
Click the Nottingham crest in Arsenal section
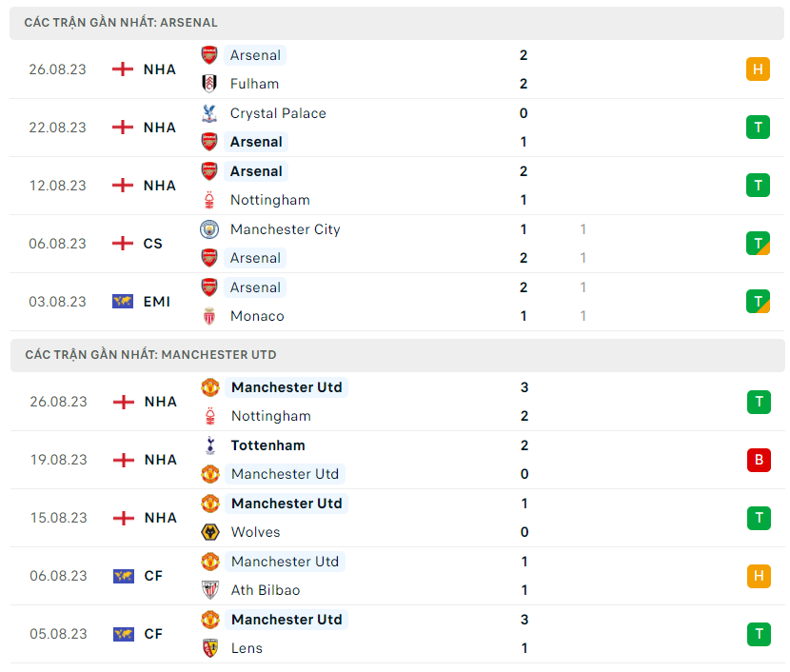[209, 200]
